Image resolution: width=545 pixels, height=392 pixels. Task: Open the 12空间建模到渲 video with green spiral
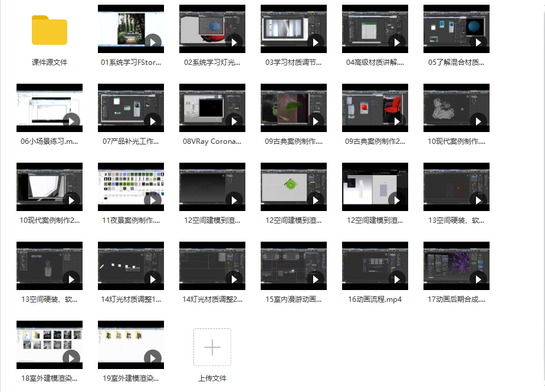click(293, 187)
